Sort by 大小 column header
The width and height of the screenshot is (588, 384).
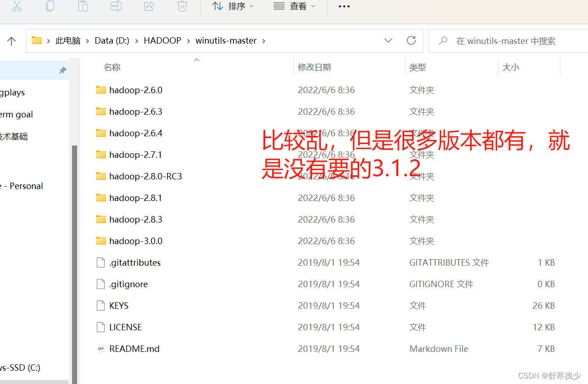coord(511,67)
